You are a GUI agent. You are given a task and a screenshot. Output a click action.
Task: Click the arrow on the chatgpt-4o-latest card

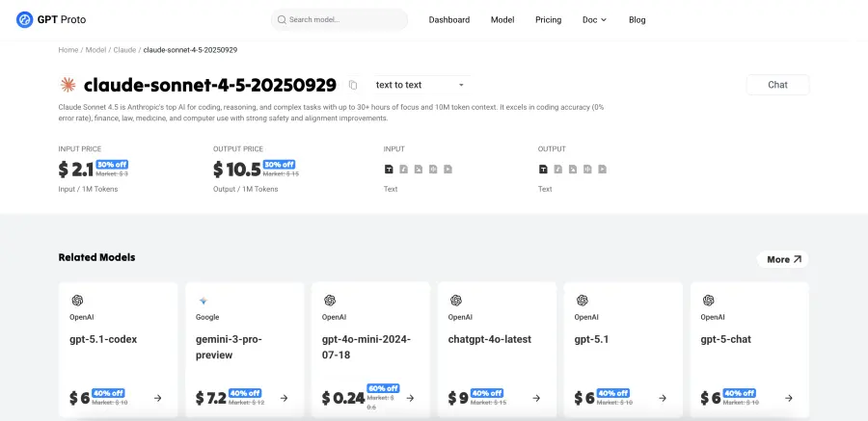536,398
